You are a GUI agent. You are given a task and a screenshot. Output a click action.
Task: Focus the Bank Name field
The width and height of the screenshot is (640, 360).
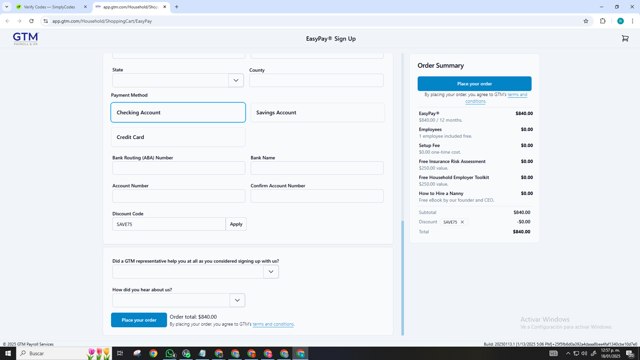317,168
